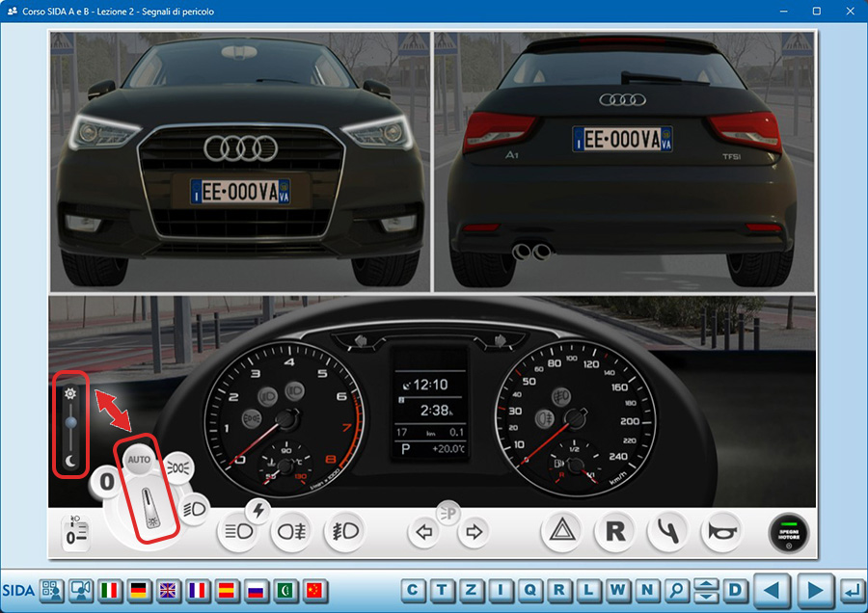Switch on the high beam headlights

point(237,530)
